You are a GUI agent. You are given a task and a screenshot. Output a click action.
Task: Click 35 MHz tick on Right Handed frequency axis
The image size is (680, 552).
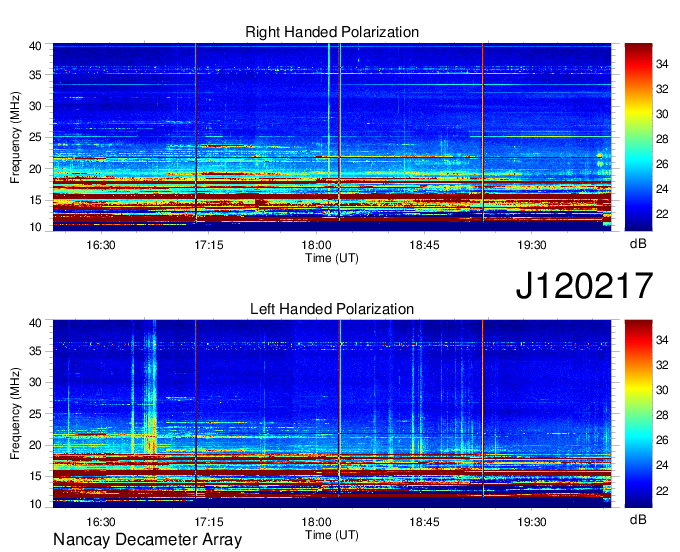(x=36, y=75)
